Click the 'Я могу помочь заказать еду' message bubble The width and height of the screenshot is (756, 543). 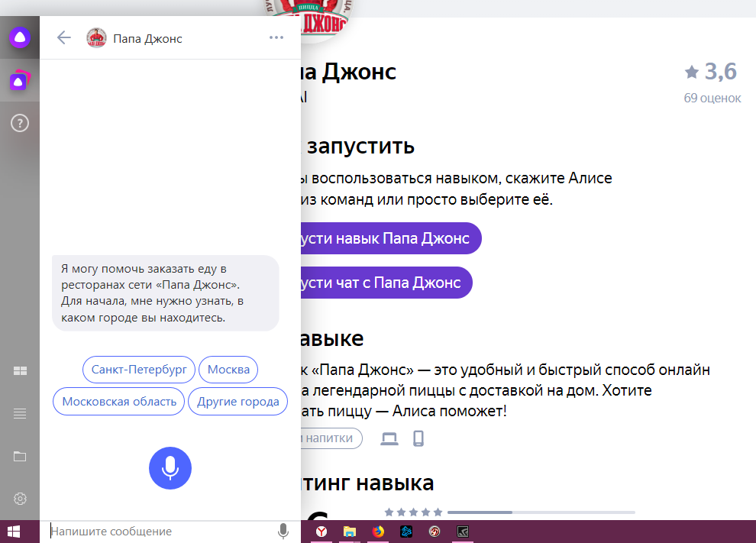(166, 293)
